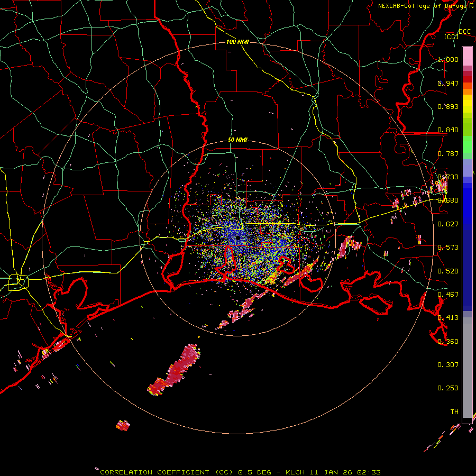Select the 1.000 value on the color scale
The image size is (476, 476).
pyautogui.click(x=448, y=59)
